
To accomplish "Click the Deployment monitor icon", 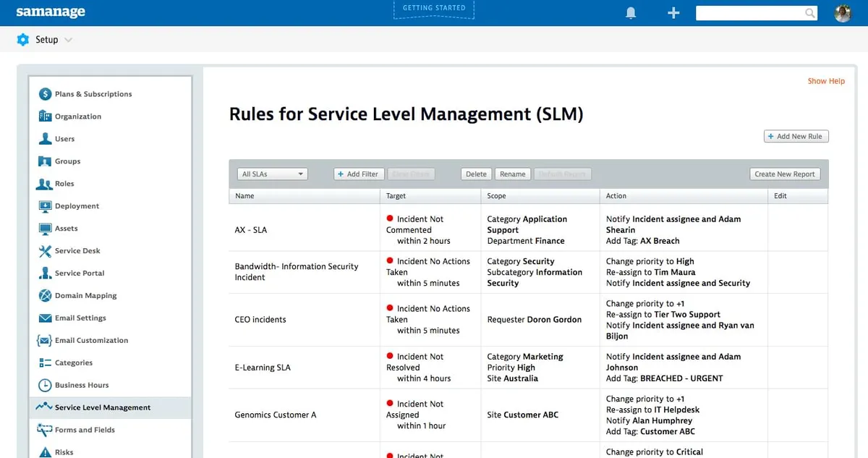I will click(x=45, y=206).
